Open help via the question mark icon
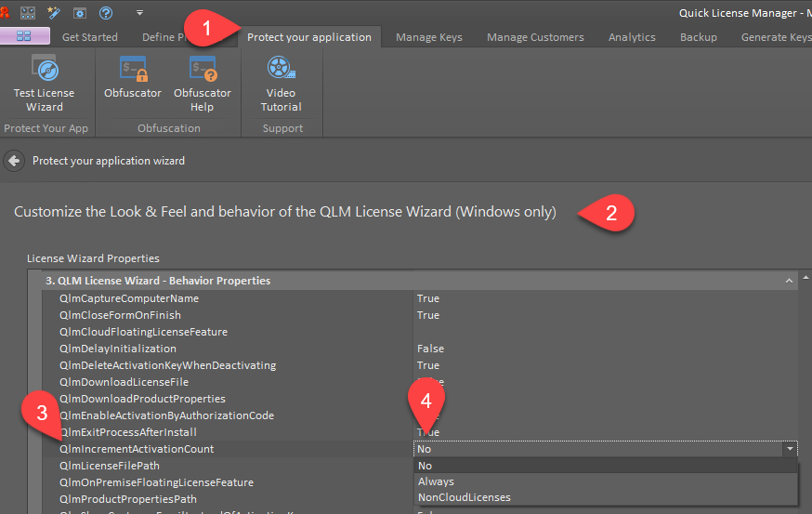Screen dimensions: 812x514 pyautogui.click(x=106, y=13)
